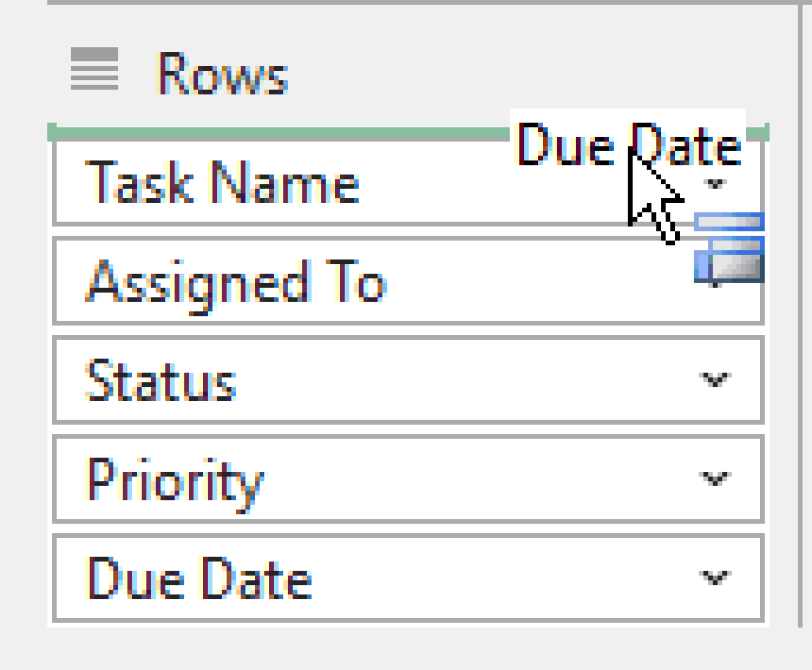
Task: Open the Task Name field dropdown
Action: tap(715, 184)
